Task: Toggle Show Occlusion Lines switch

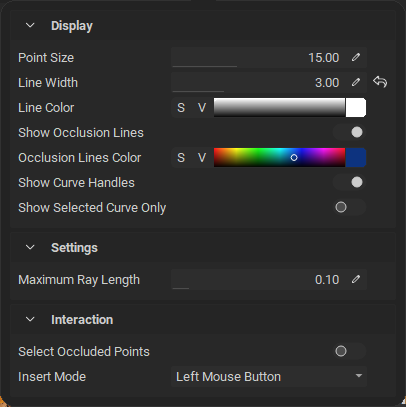Action: tap(349, 132)
